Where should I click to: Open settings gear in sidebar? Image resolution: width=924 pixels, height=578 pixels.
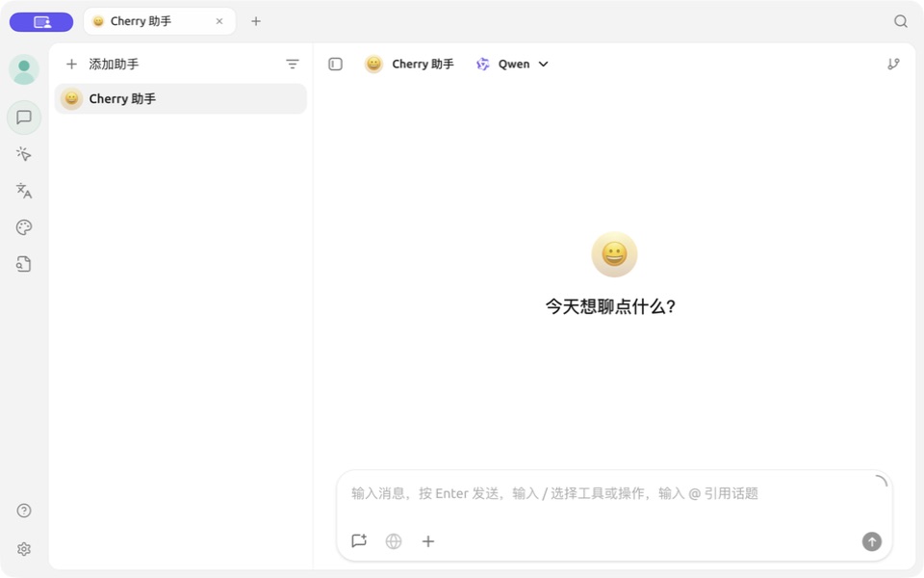(x=24, y=549)
